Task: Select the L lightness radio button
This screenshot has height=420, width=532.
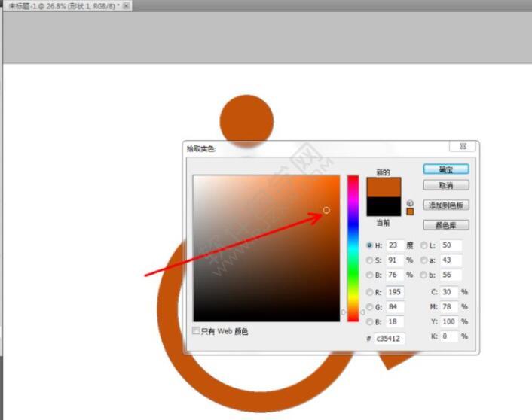Action: coord(423,245)
